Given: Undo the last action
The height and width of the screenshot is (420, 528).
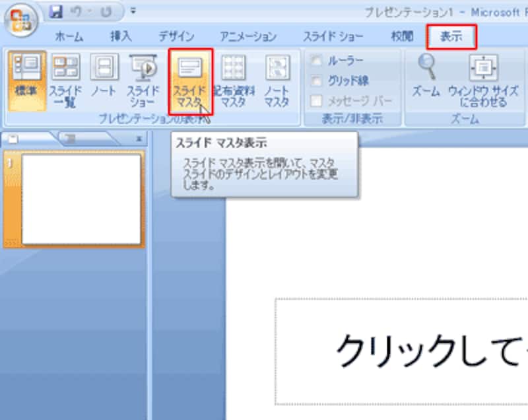Looking at the screenshot, I should click(x=77, y=12).
